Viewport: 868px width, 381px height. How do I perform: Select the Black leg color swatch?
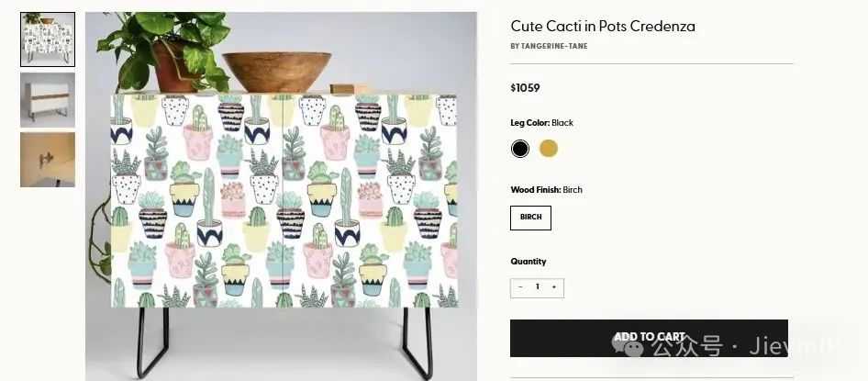[520, 149]
